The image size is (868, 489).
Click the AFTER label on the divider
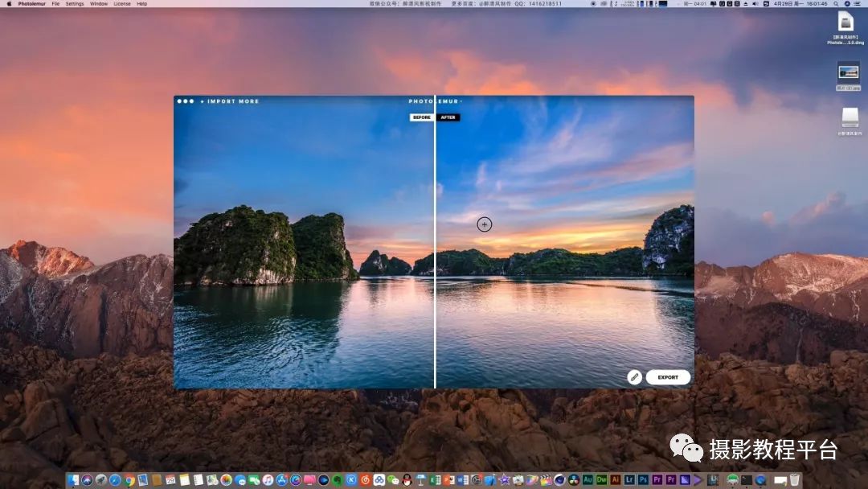[448, 117]
